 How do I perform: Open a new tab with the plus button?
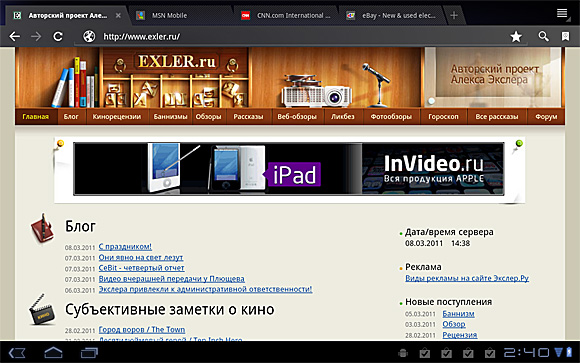454,15
